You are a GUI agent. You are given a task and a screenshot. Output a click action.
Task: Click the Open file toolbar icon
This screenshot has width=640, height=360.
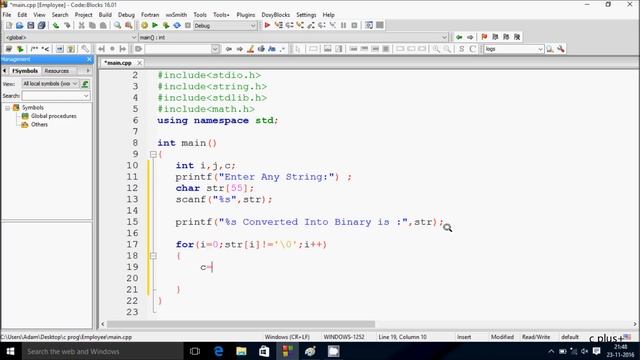click(20, 25)
